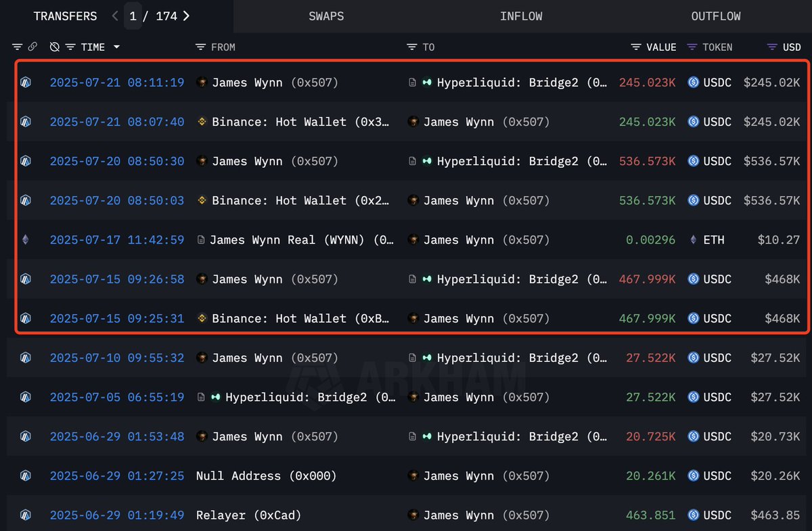This screenshot has width=812, height=531.
Task: Click the TIME sort arrow
Action: [x=116, y=47]
